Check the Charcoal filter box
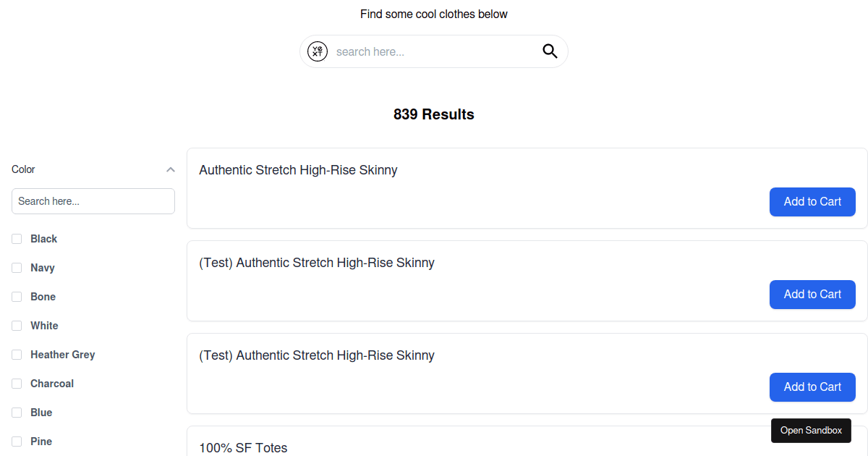868x456 pixels. [x=17, y=384]
